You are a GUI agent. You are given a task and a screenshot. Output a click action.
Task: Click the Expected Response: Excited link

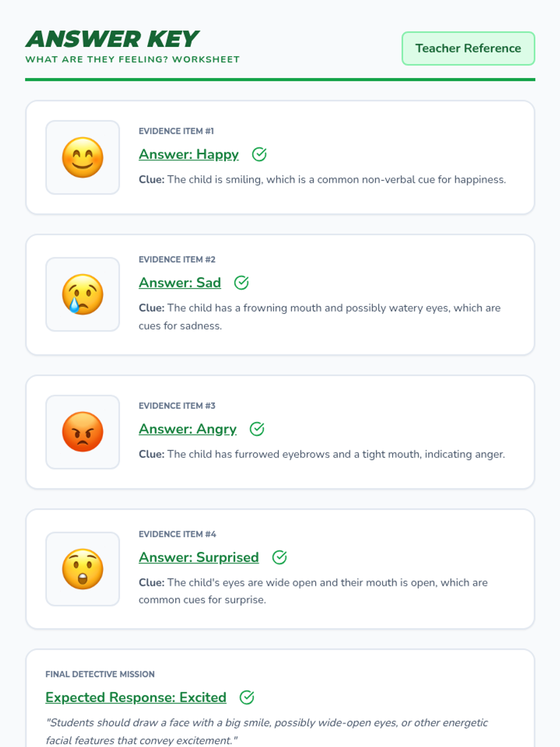[x=136, y=697]
